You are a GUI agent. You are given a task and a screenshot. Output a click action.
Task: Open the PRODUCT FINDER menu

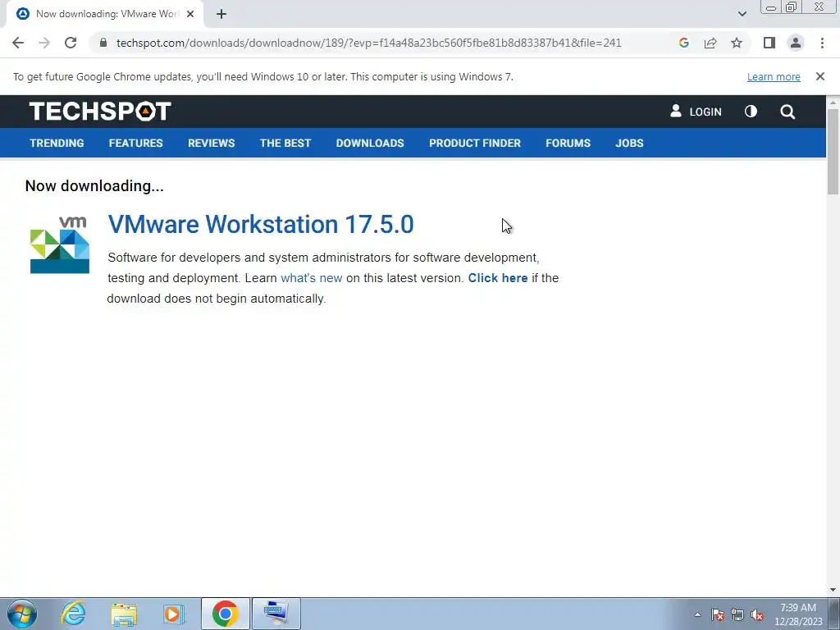coord(475,143)
